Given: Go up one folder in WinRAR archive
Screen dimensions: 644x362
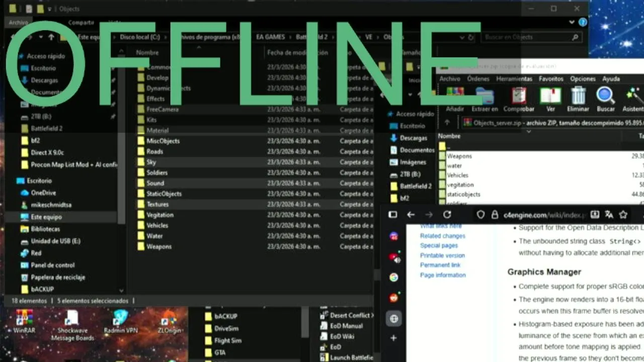Looking at the screenshot, I should click(447, 122).
